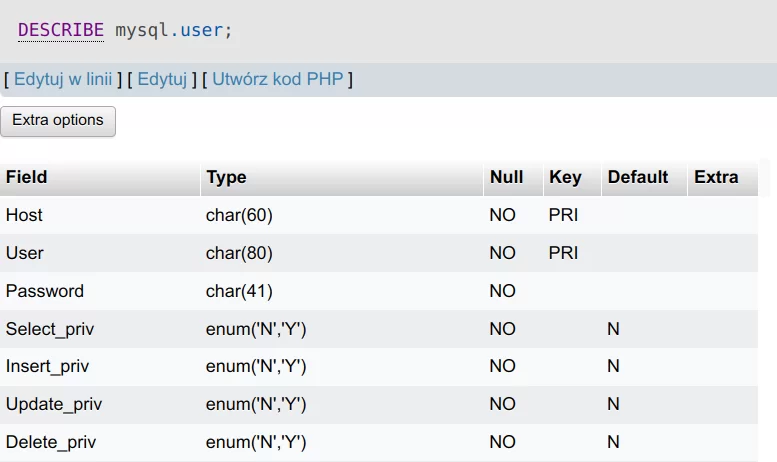The height and width of the screenshot is (462, 777).
Task: Click the DESCRIBE keyword in query
Action: click(61, 30)
